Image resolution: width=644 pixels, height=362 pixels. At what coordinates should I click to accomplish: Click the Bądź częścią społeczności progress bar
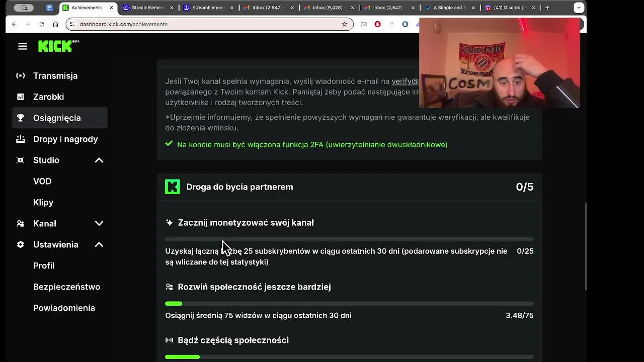349,357
